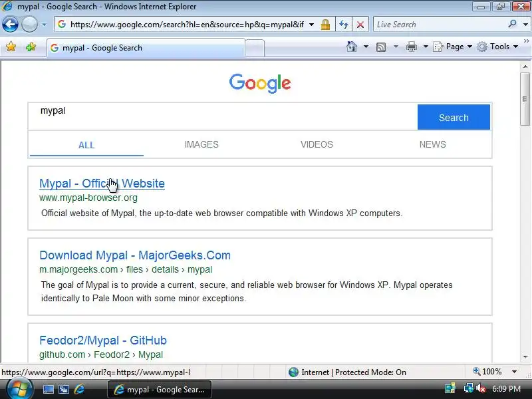Click the Internet zone globe icon
Viewport: 532px width, 399px height.
pos(293,372)
